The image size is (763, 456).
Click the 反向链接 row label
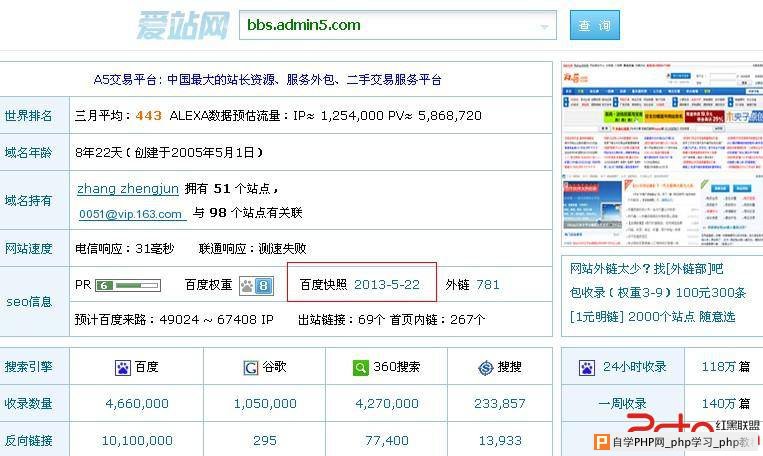tap(28, 440)
